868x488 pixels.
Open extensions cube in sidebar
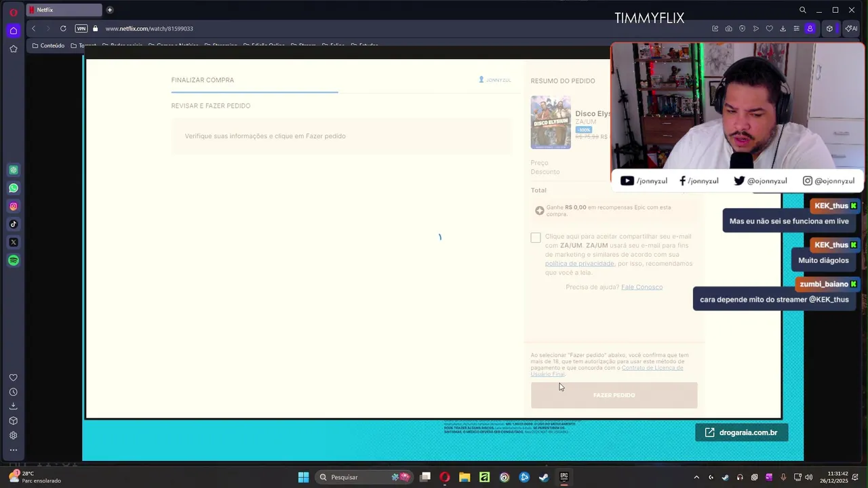[13, 421]
